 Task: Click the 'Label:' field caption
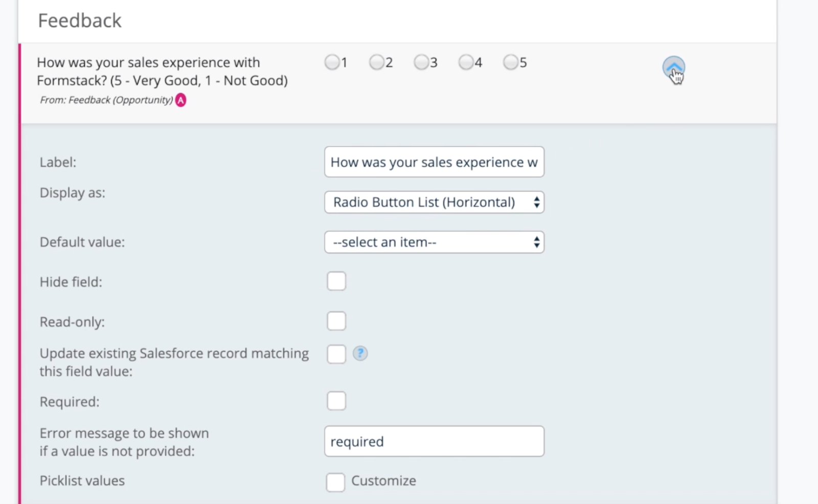58,162
